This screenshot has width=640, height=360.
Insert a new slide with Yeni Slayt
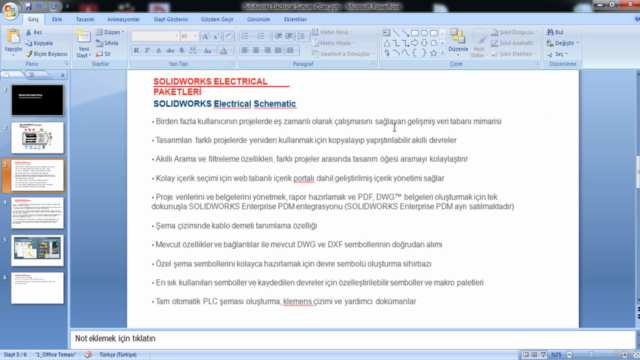[x=84, y=44]
